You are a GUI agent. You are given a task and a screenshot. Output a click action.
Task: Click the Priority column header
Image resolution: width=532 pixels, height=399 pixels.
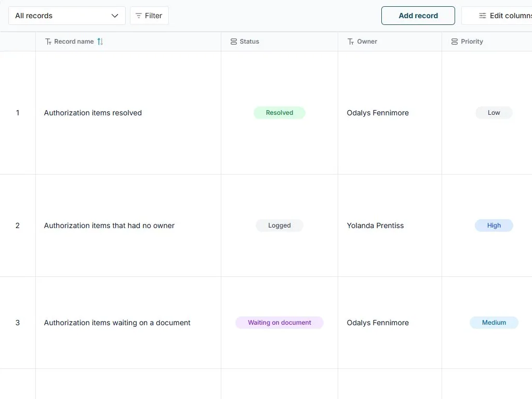tap(487, 42)
